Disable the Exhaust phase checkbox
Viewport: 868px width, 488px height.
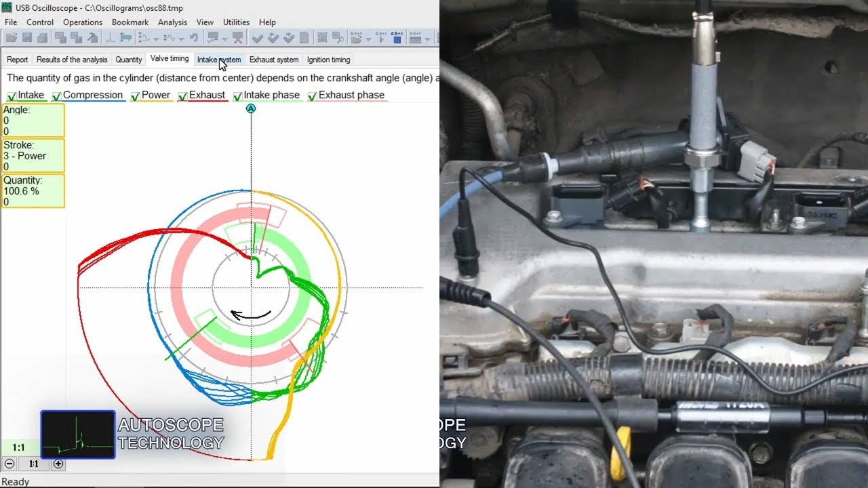pos(312,96)
